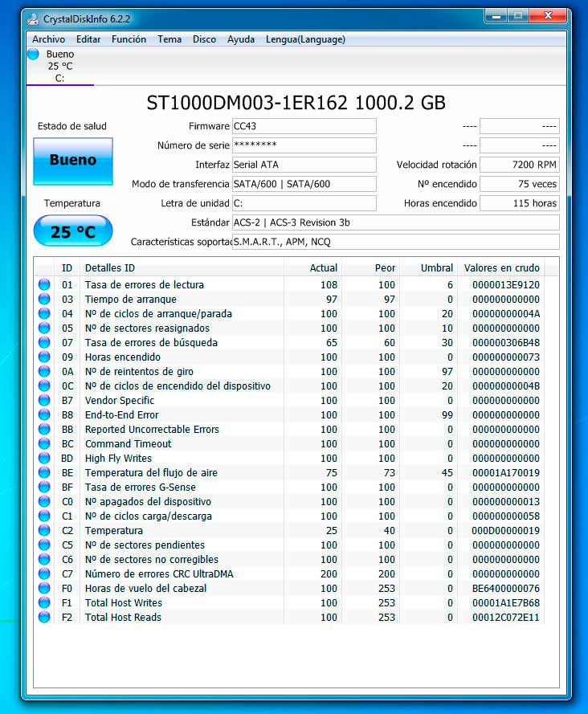Click the Peor column header

[371, 267]
